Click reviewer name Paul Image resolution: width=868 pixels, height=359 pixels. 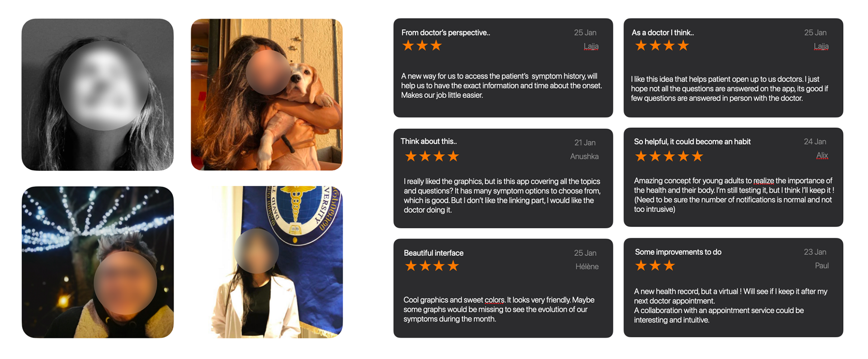pos(822,266)
